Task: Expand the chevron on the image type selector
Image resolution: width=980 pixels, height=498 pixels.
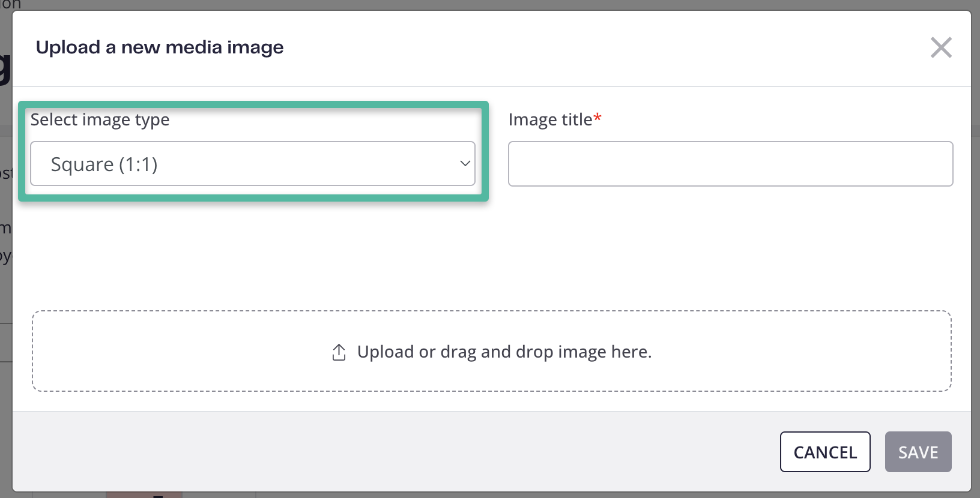Action: [x=465, y=163]
